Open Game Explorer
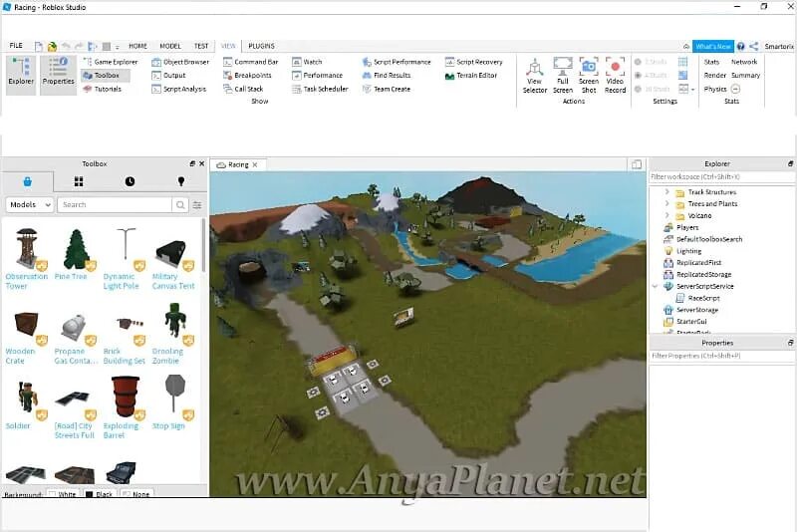The width and height of the screenshot is (797, 532). (x=110, y=62)
